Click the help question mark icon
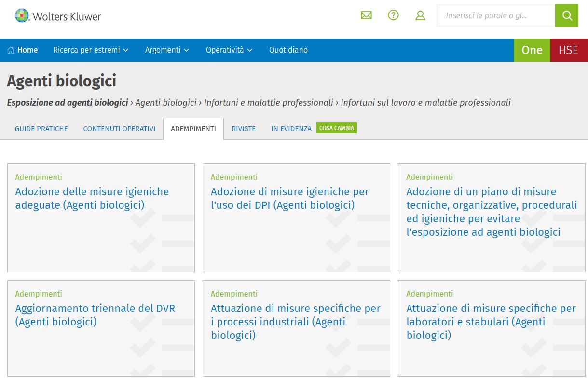The width and height of the screenshot is (588, 379). [x=393, y=15]
